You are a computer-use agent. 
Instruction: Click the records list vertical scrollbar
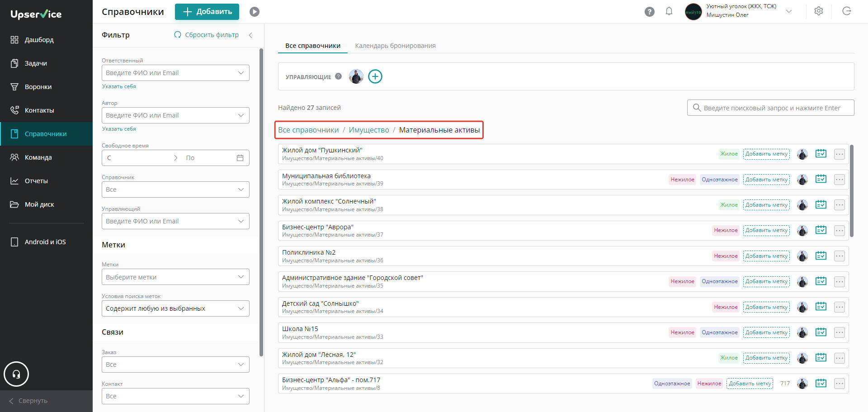click(x=852, y=191)
